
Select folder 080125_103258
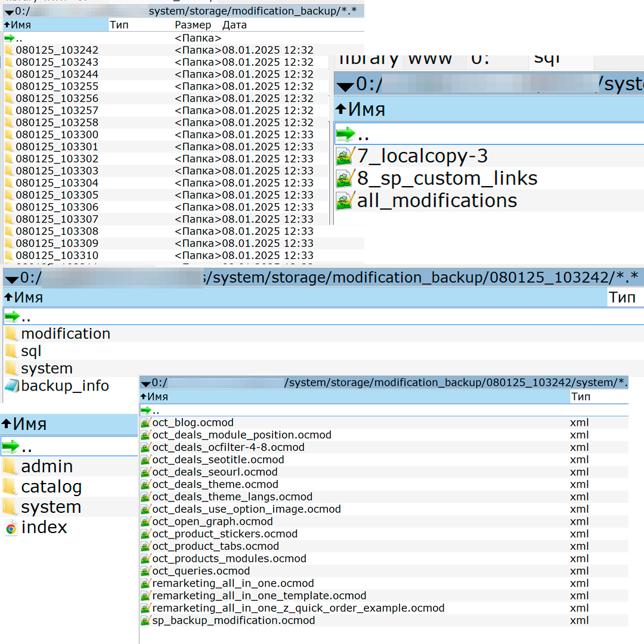(57, 122)
